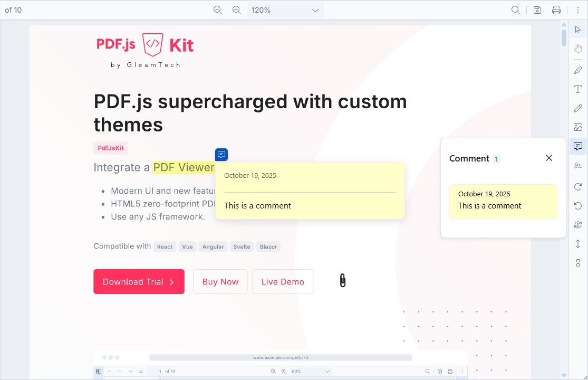This screenshot has width=588, height=380.
Task: Choose the free text tool
Action: tap(578, 89)
